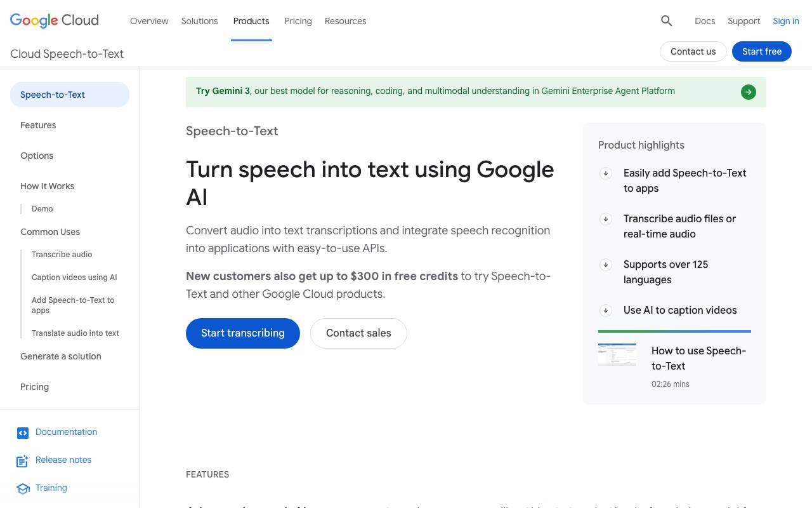Click Cloud Speech-to-Text page title
The image size is (812, 508).
(x=67, y=54)
